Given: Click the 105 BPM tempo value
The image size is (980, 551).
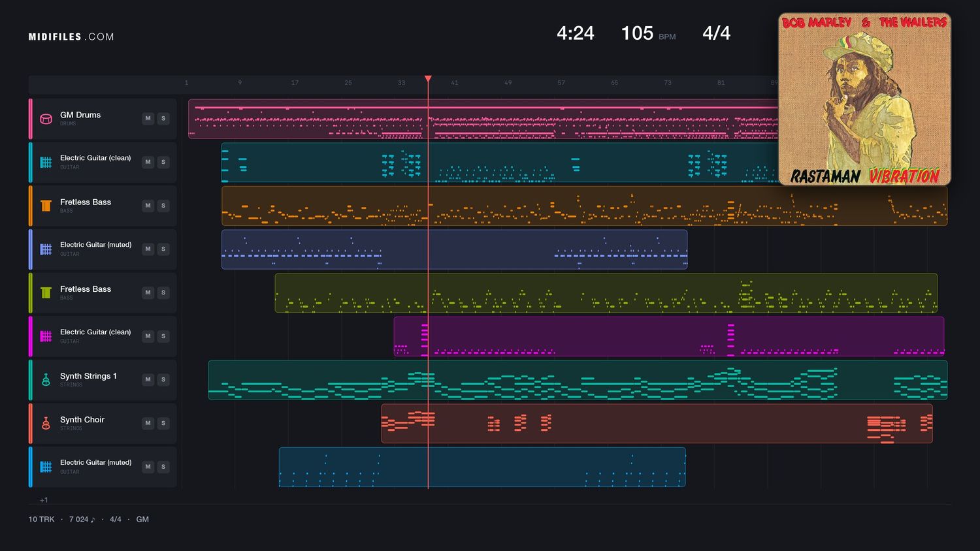Looking at the screenshot, I should point(648,33).
